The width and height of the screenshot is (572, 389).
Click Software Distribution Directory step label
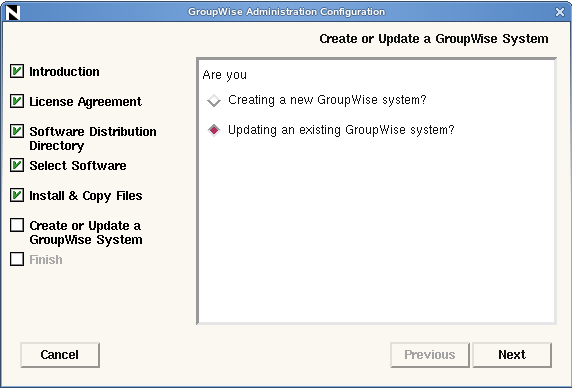pos(93,138)
